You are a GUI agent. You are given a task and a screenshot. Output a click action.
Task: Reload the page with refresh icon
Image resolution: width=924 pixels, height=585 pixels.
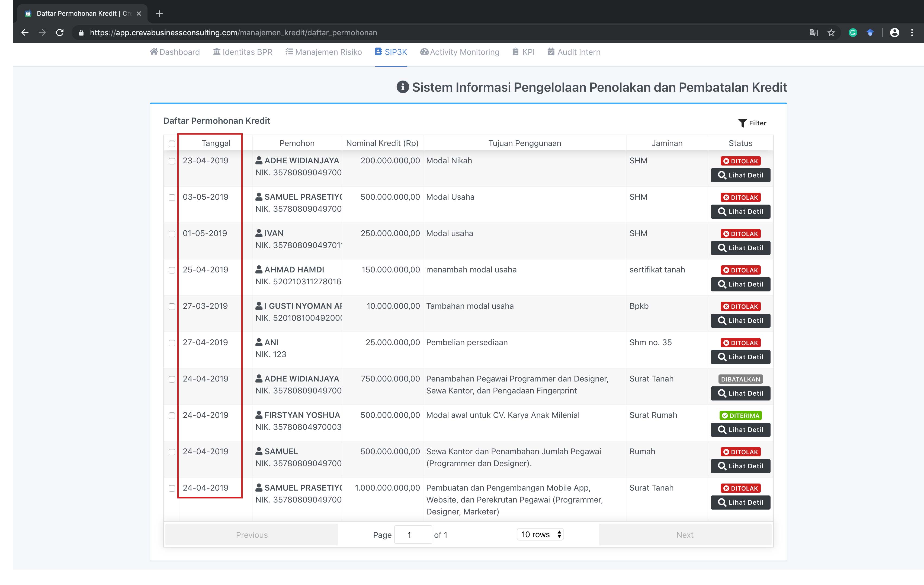pos(60,33)
